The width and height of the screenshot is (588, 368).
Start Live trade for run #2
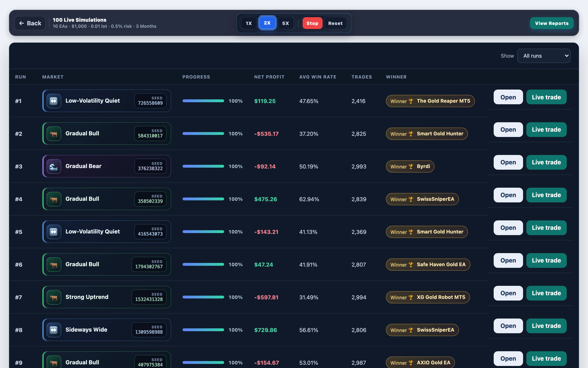click(546, 129)
